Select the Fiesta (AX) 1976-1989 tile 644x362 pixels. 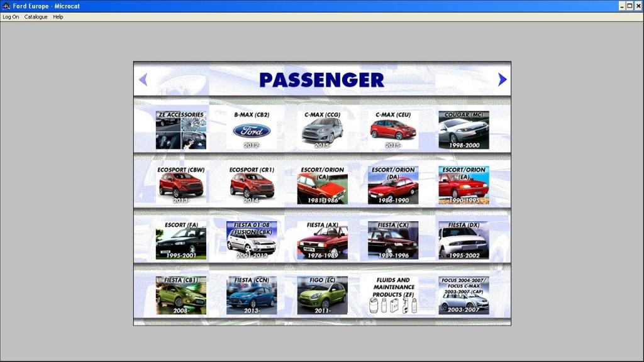pyautogui.click(x=323, y=241)
